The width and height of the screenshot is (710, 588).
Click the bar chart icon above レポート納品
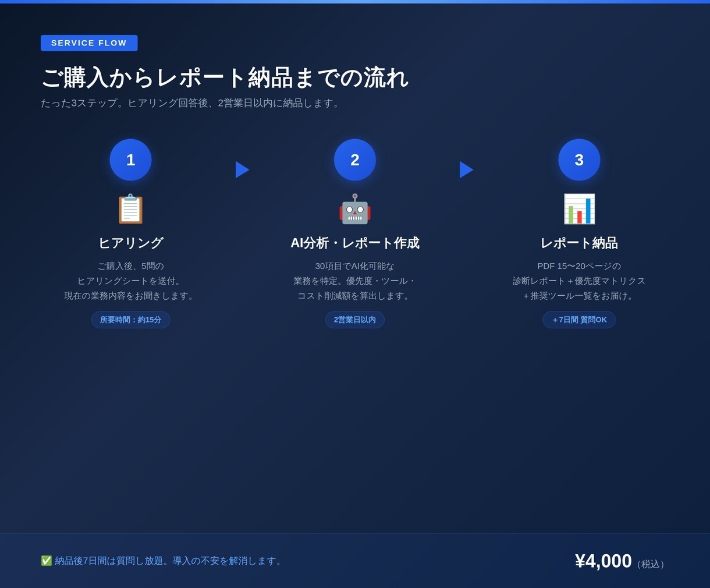(x=579, y=209)
